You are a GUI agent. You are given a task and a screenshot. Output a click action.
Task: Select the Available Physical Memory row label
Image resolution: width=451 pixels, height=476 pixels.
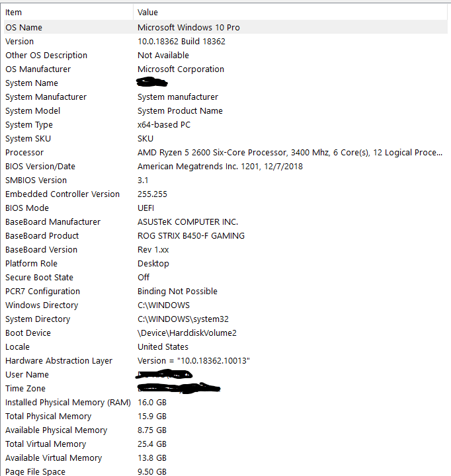(x=56, y=430)
